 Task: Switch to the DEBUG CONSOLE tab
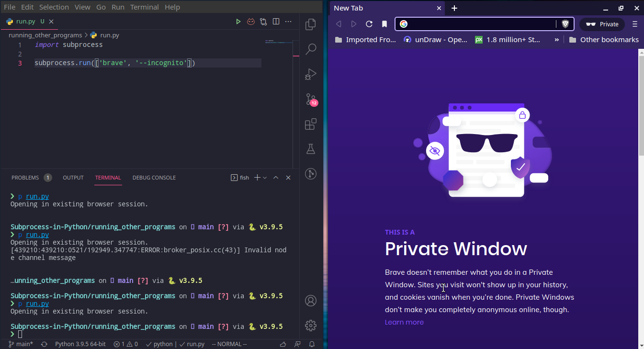click(x=154, y=178)
